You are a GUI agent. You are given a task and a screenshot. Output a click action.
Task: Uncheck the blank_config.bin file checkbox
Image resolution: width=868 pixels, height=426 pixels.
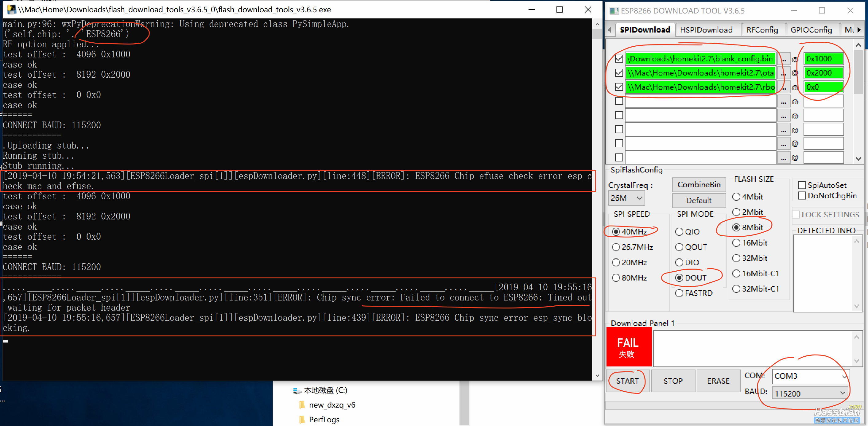(x=619, y=59)
